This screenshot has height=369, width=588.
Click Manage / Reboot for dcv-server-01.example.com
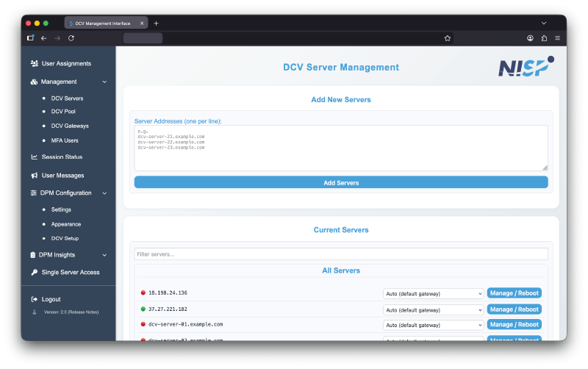click(x=514, y=324)
